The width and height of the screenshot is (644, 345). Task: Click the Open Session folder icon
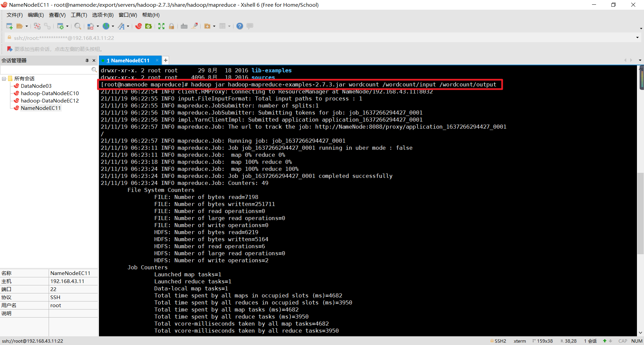point(20,26)
